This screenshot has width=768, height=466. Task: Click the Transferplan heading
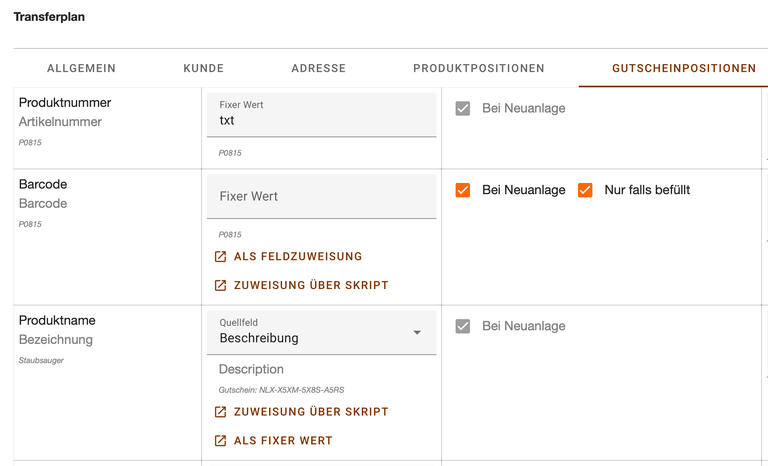(49, 17)
